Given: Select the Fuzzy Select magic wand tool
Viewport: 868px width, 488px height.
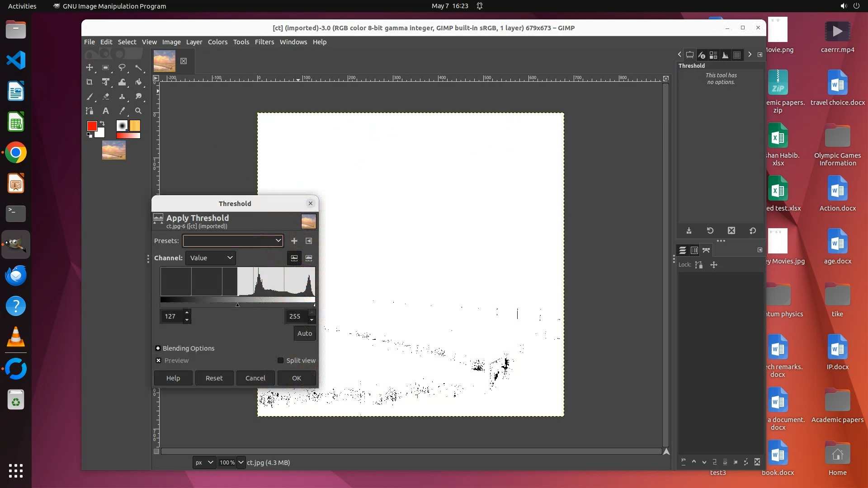Looking at the screenshot, I should (138, 68).
